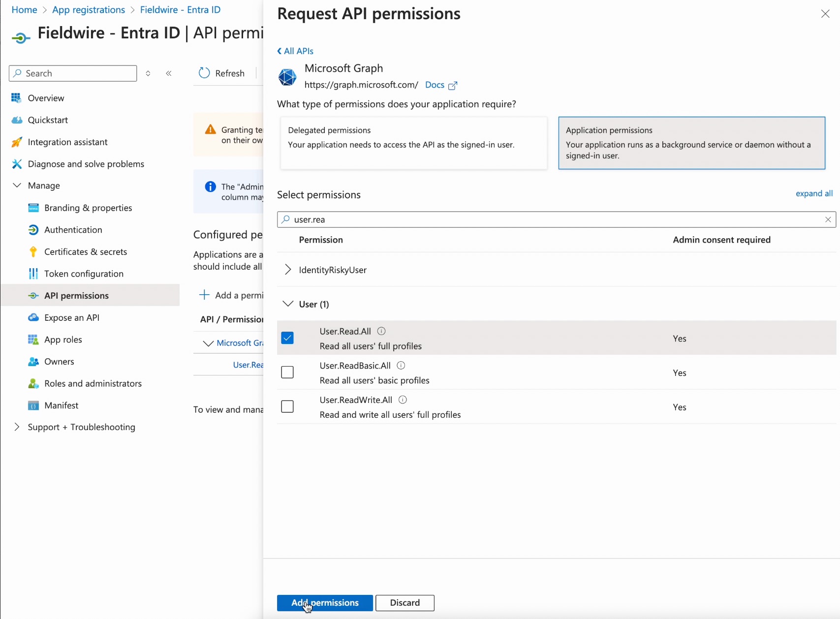The image size is (840, 619).
Task: Click "Read and write all users' full profiles"
Action: [390, 415]
